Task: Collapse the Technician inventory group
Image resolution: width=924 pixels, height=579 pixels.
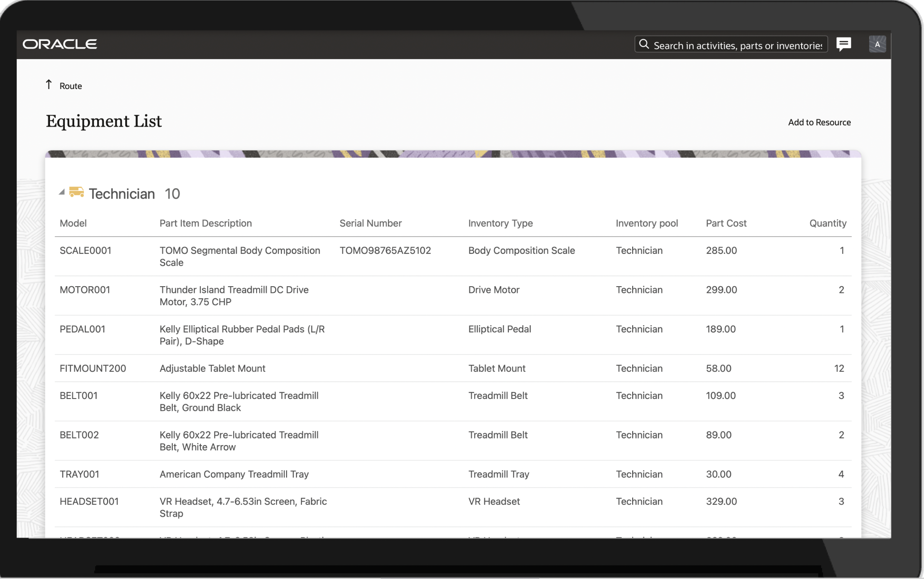Action: tap(61, 192)
